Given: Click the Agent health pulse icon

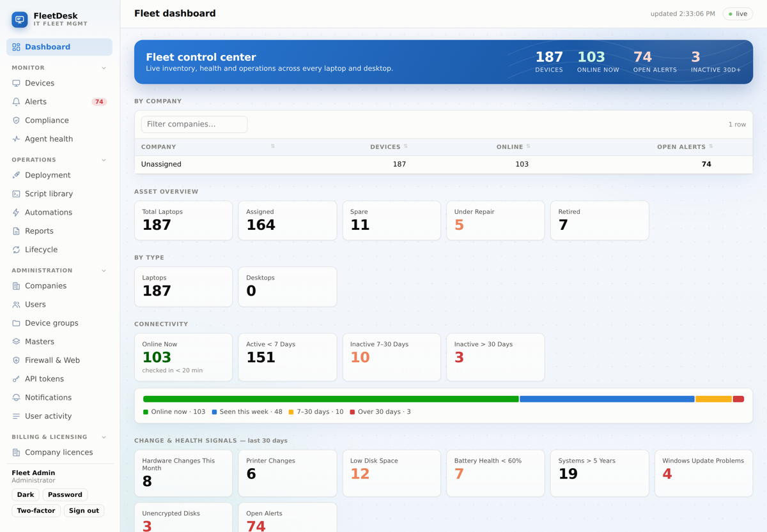Looking at the screenshot, I should (x=17, y=139).
